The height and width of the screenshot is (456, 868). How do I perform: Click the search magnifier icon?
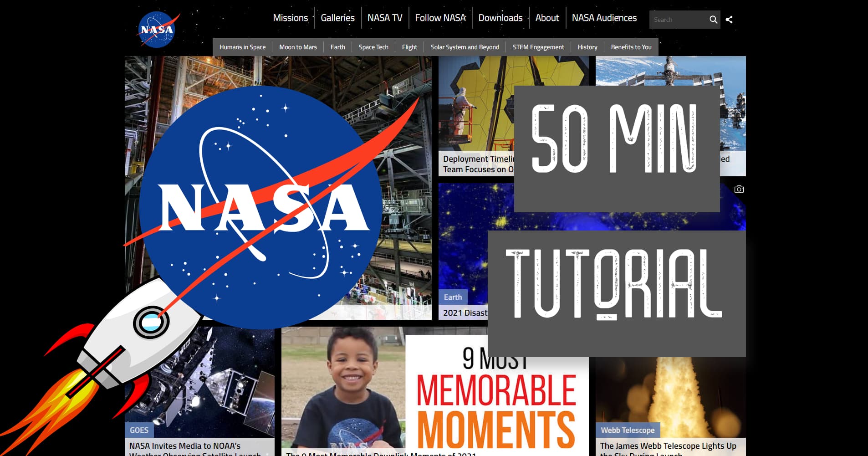click(713, 20)
